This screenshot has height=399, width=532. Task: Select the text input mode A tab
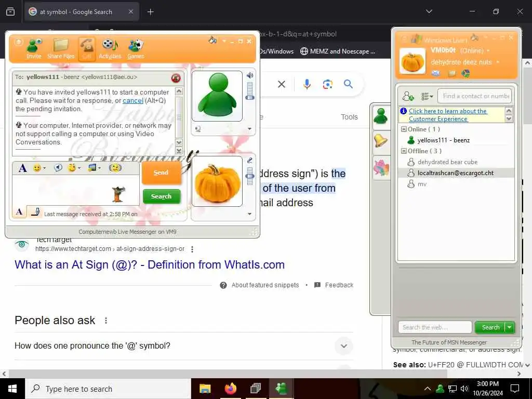(19, 212)
